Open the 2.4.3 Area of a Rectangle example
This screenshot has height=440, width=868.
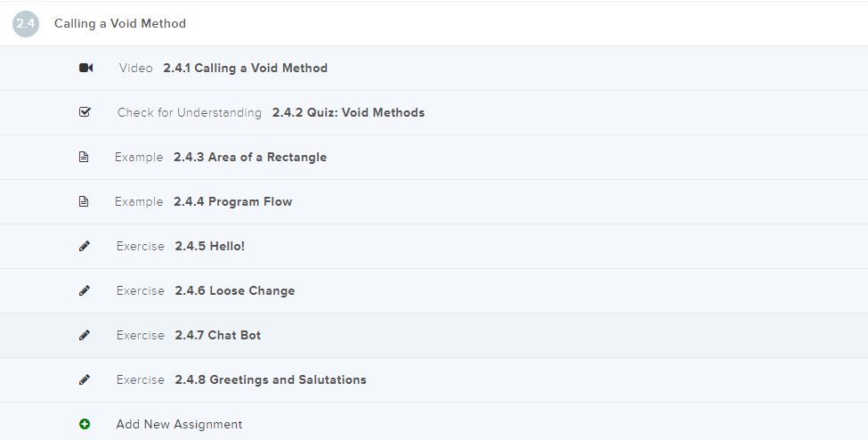coord(249,157)
